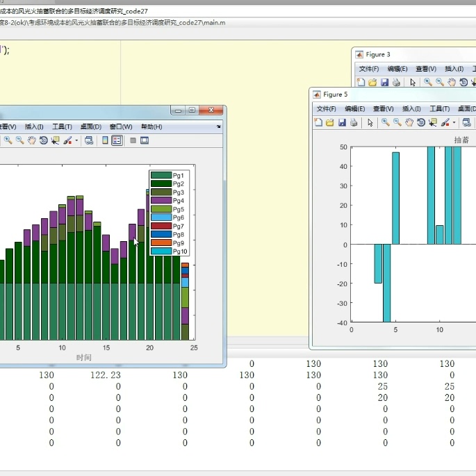Image resolution: width=476 pixels, height=476 pixels.
Task: Open 窗口(W) menu in left figure window
Action: click(121, 126)
